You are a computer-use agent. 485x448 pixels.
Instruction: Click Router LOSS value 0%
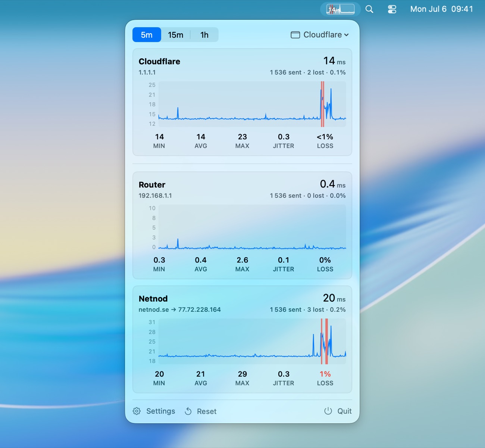[x=325, y=260]
